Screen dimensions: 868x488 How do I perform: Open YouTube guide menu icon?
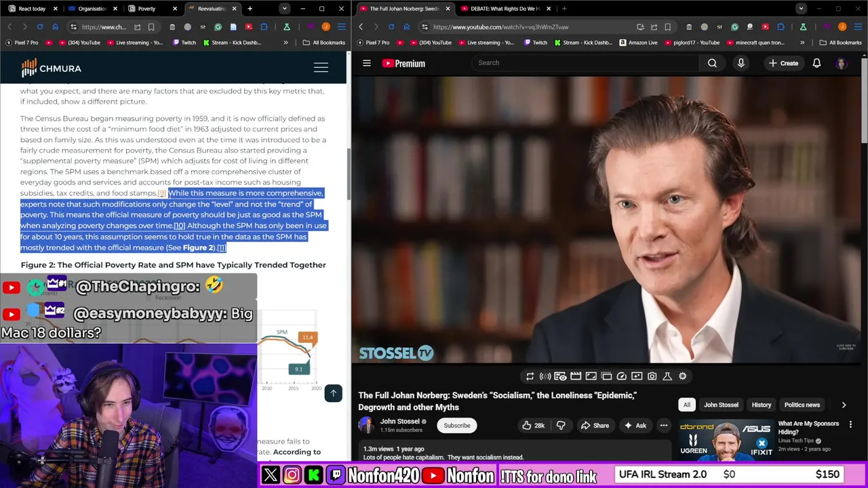pyautogui.click(x=367, y=63)
